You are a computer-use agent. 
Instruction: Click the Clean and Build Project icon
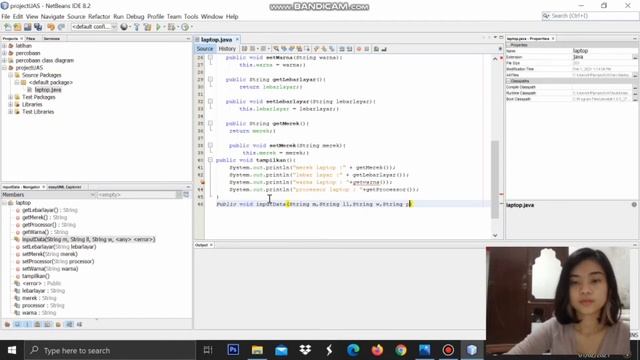point(147,27)
